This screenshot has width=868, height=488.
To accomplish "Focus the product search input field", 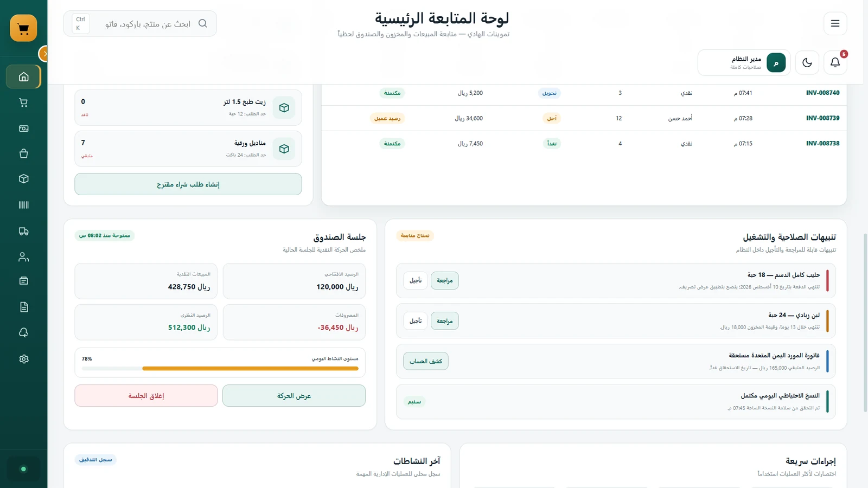I will (140, 24).
